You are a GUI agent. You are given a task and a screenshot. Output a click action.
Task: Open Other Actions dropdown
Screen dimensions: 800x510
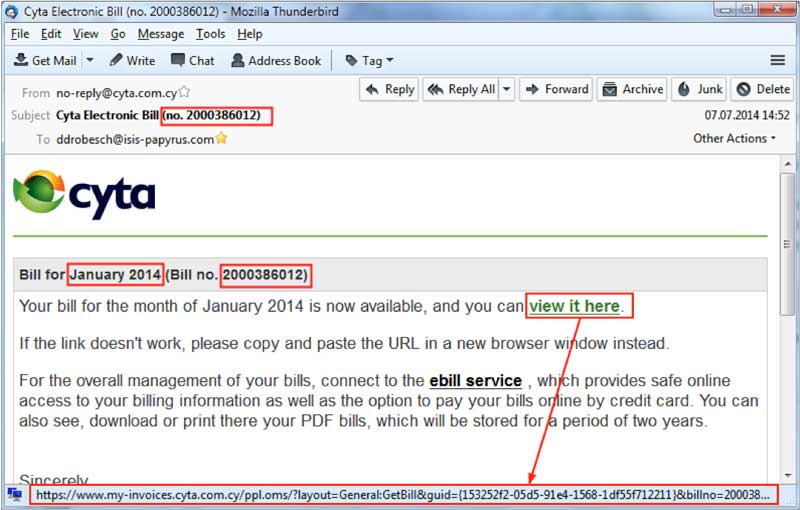(734, 139)
